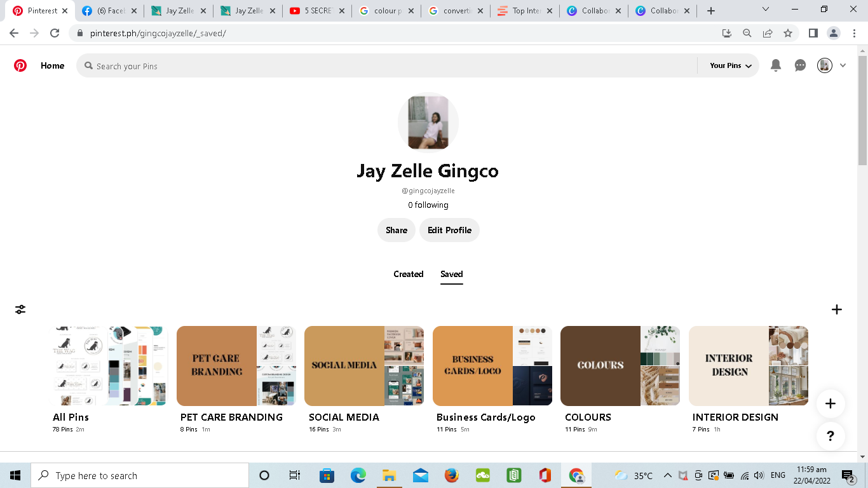Open Microsoft Store from the taskbar
This screenshot has width=868, height=488.
click(327, 475)
